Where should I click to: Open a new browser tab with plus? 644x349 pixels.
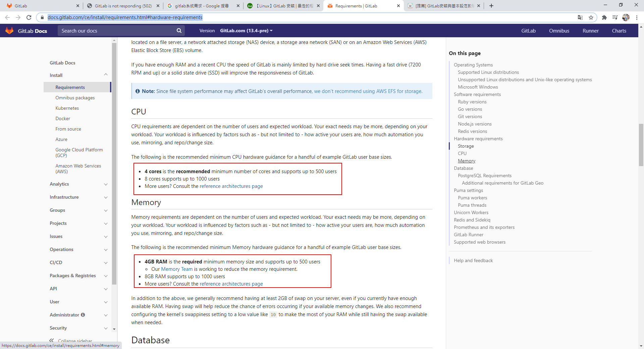tap(491, 6)
